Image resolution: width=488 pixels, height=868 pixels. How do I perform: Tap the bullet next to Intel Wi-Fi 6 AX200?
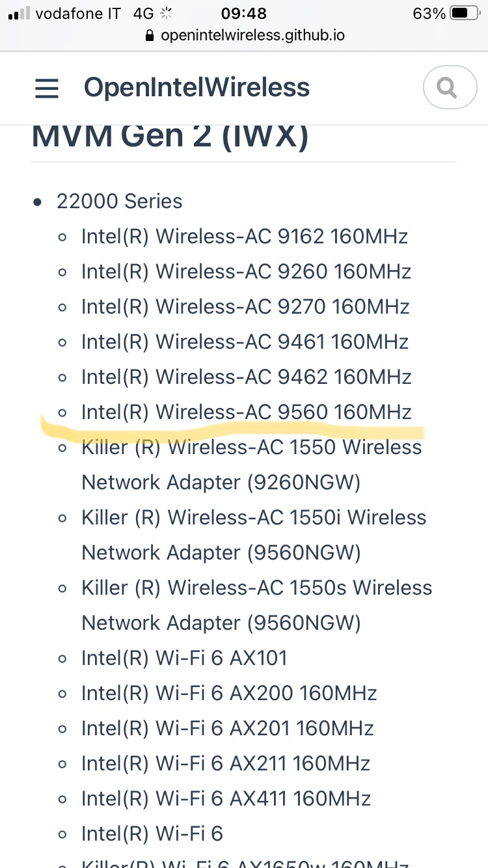coord(62,693)
